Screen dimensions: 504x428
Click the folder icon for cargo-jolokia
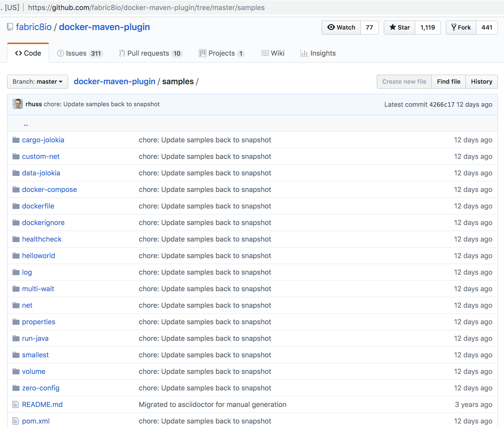[16, 140]
